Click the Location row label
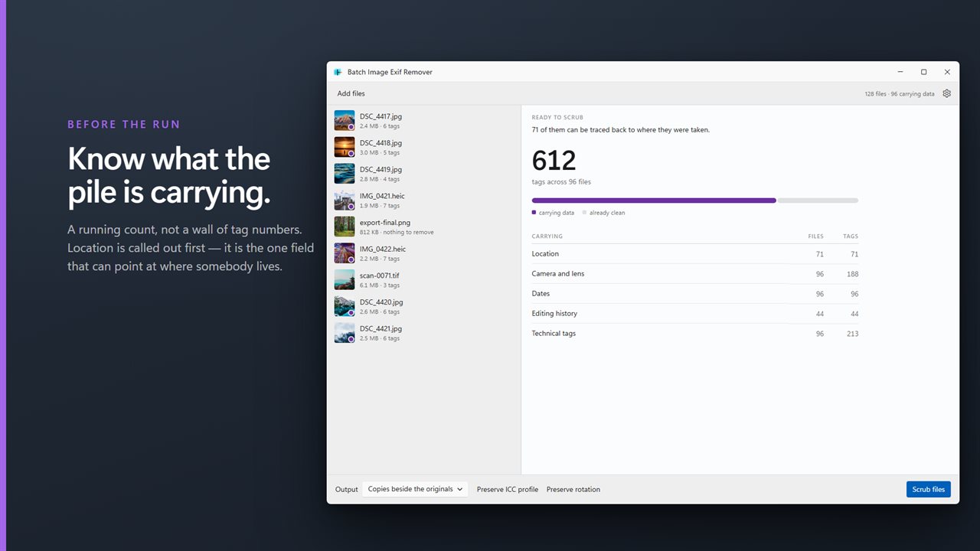 click(545, 254)
